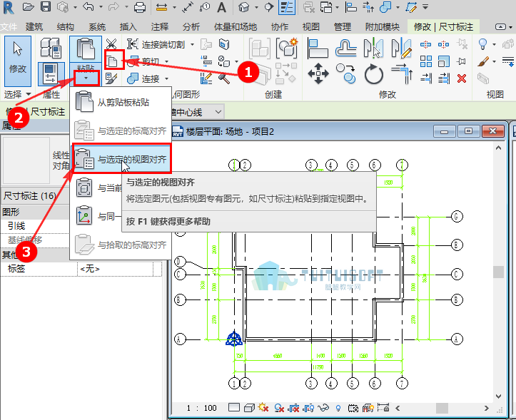Expand the Paste dropdown arrow
The height and width of the screenshot is (420, 516).
pos(86,78)
